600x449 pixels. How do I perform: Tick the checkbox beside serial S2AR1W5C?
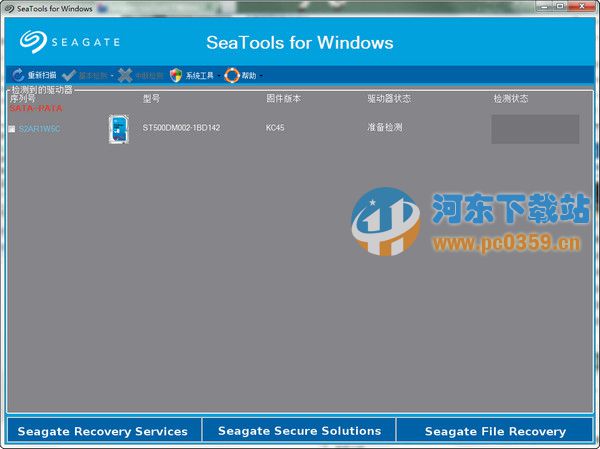[x=12, y=129]
